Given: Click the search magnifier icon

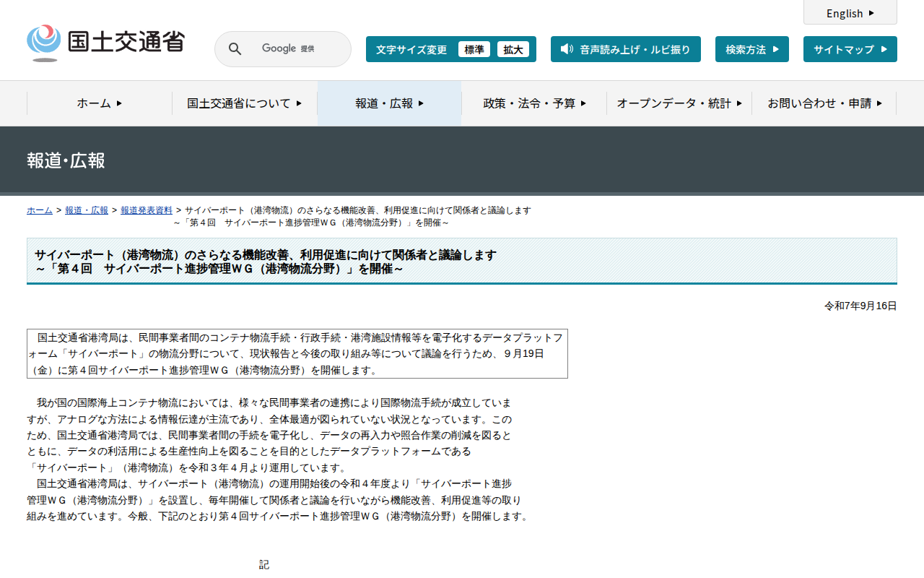Looking at the screenshot, I should [x=235, y=49].
